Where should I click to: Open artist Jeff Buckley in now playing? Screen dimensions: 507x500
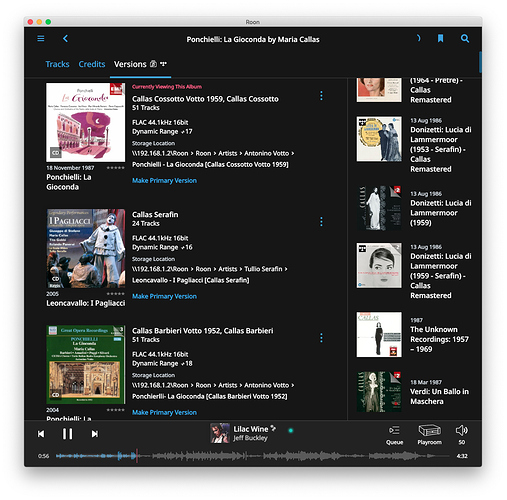250,438
